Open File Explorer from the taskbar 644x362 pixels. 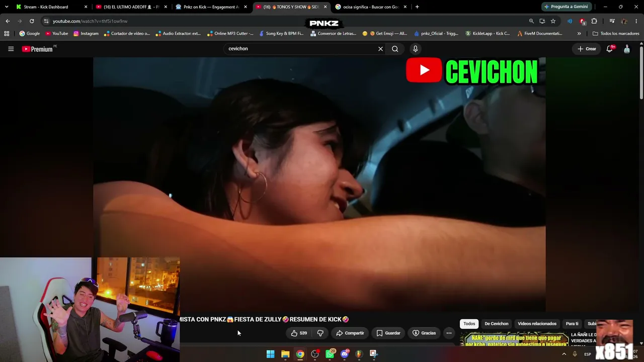coord(285,354)
